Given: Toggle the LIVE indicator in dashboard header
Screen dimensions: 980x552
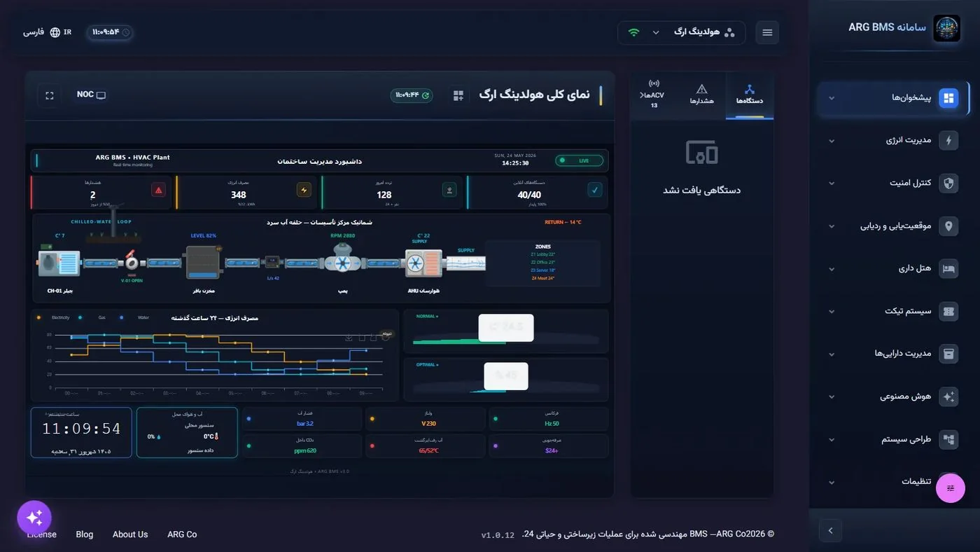Looking at the screenshot, I should pyautogui.click(x=580, y=160).
